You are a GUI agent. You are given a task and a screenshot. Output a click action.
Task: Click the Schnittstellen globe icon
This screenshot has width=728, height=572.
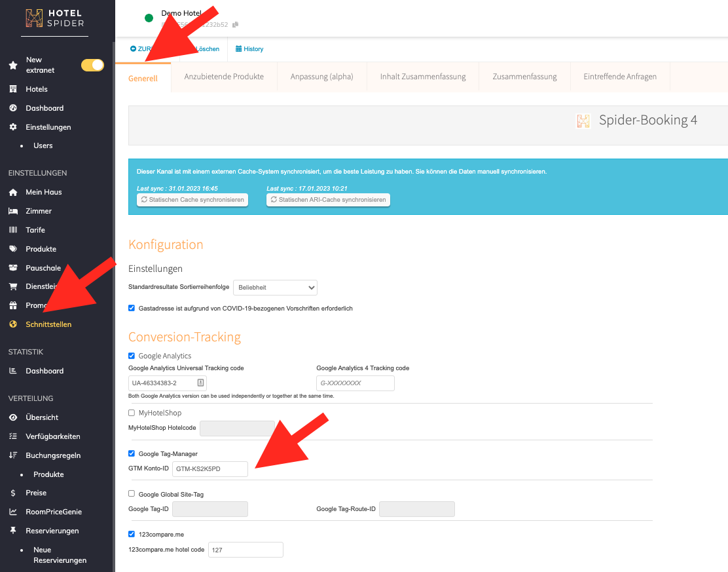13,324
